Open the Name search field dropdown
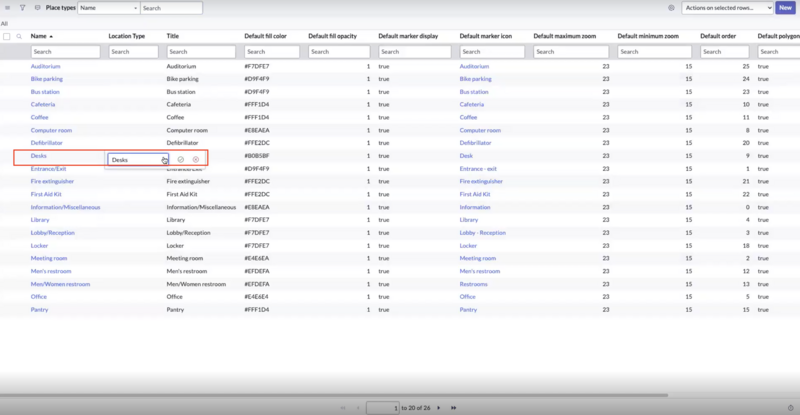This screenshot has width=800, height=415. [x=109, y=8]
